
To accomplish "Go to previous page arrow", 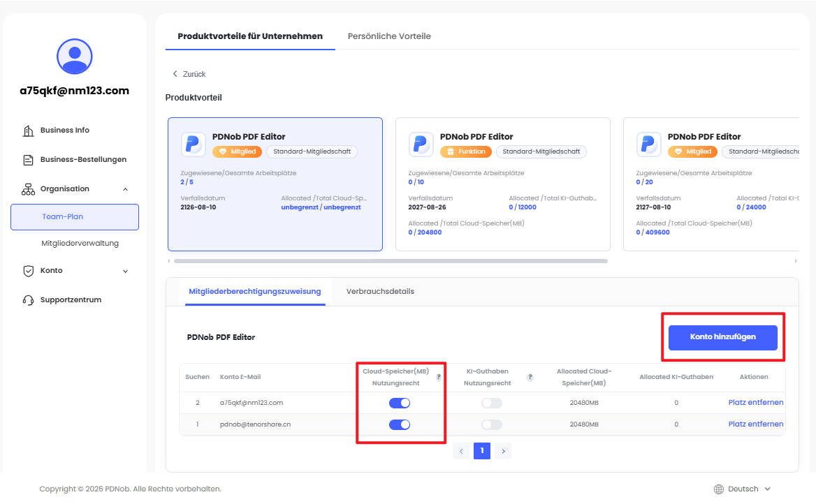I will tap(461, 451).
